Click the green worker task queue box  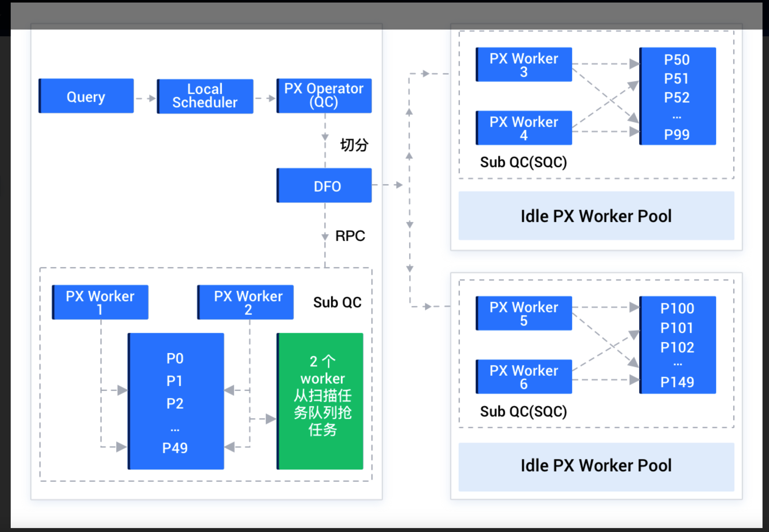pos(320,401)
